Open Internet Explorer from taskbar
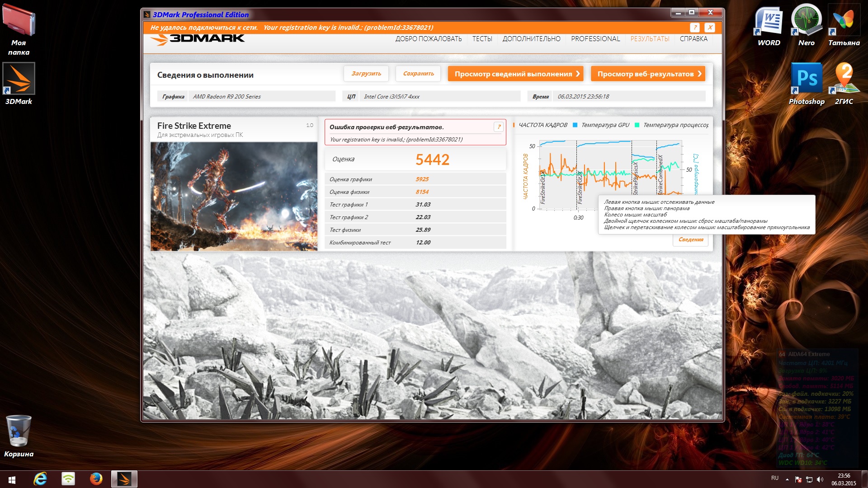This screenshot has height=488, width=868. tap(40, 479)
